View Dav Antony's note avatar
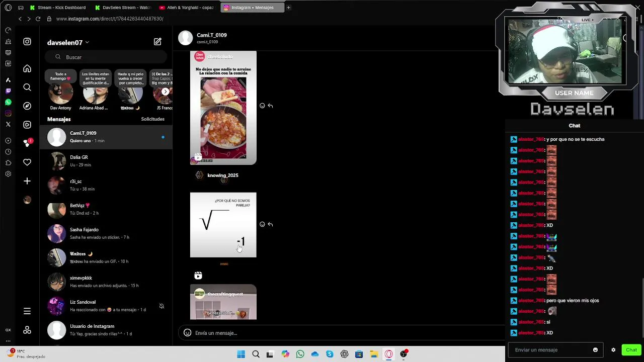Screen dimensions: 644x362 click(x=60, y=94)
